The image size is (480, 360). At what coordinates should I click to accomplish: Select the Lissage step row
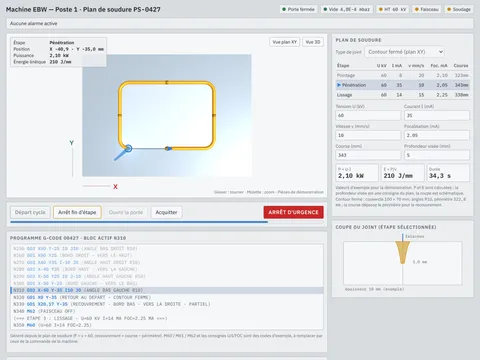(403, 95)
